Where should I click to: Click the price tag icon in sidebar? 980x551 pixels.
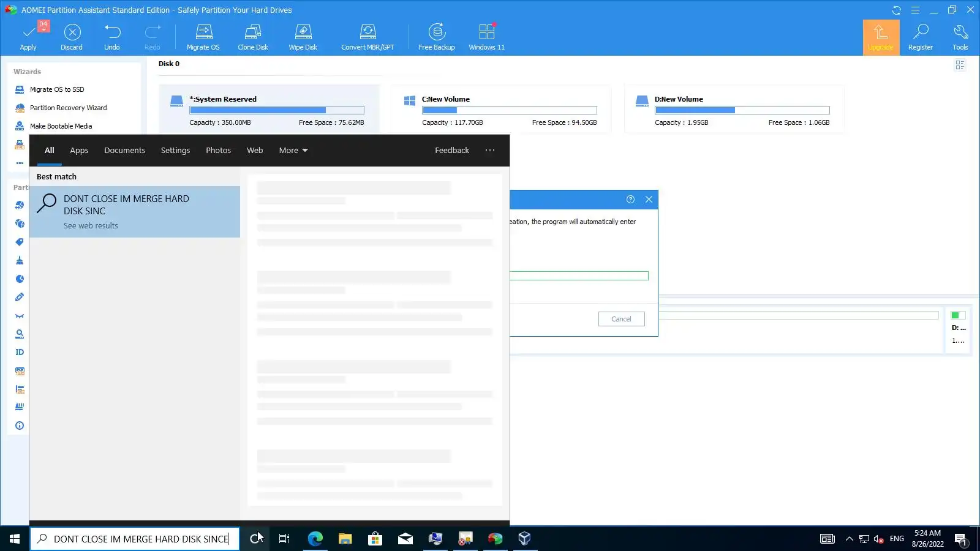coord(20,242)
